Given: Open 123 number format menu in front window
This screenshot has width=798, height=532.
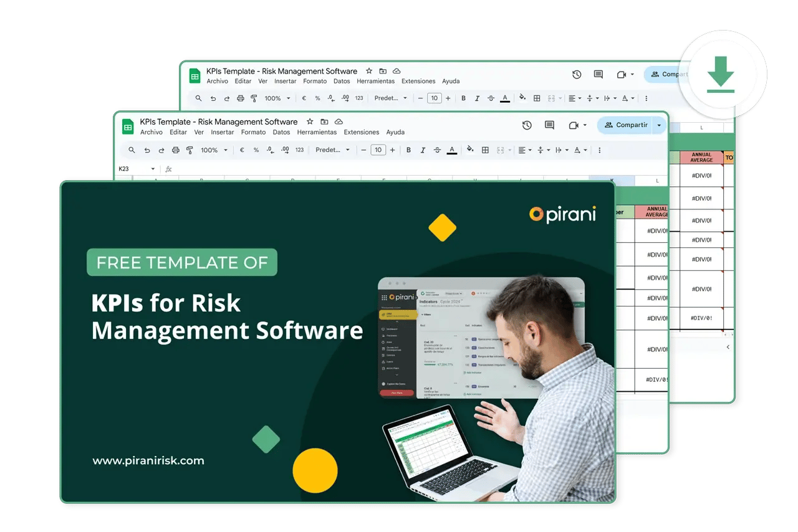Looking at the screenshot, I should (x=300, y=150).
